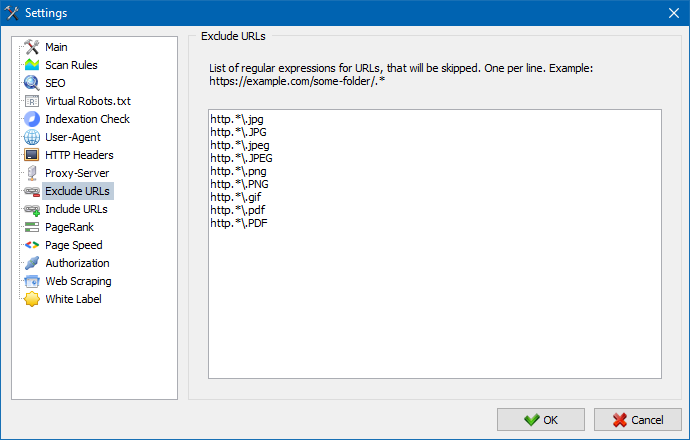Click the http.*\.JPG uppercase line

click(x=238, y=132)
